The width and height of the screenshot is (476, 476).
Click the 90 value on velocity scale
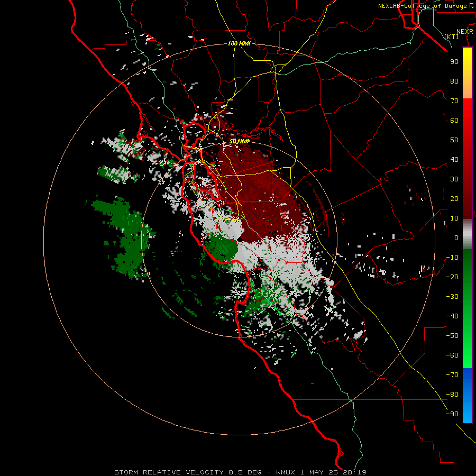[454, 62]
